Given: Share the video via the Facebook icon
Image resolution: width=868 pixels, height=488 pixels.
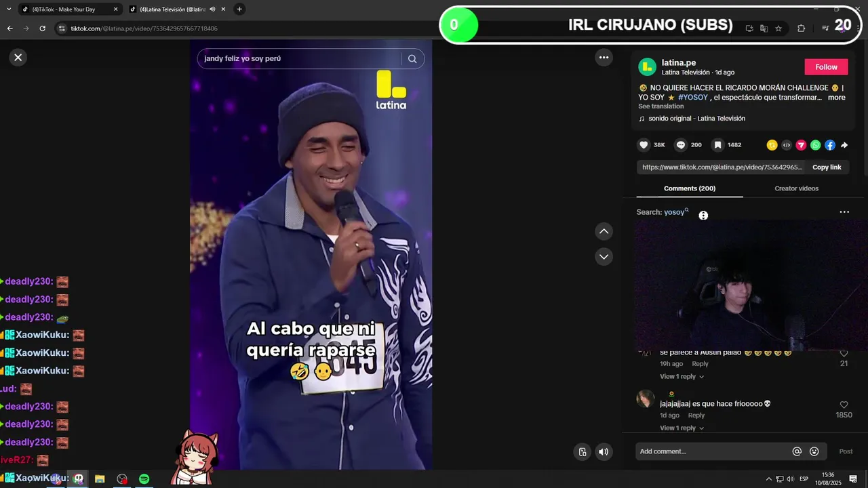Looking at the screenshot, I should pyautogui.click(x=830, y=145).
